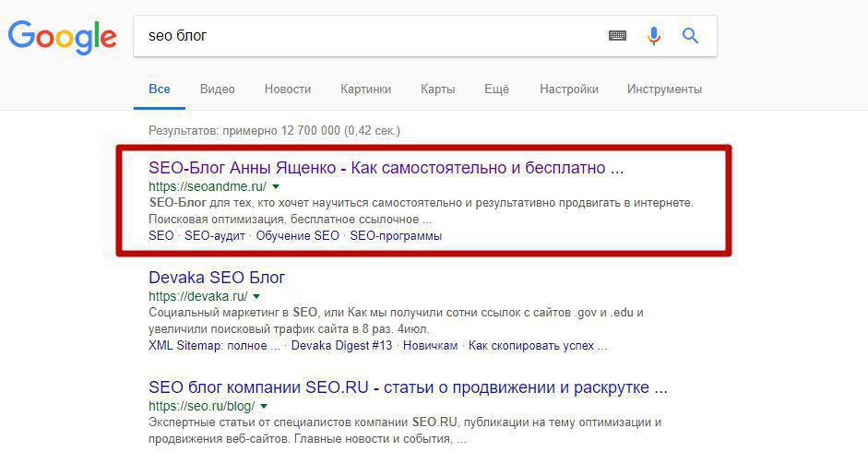
Task: Expand the arrow next to devaka.ru URL
Action: click(x=256, y=297)
